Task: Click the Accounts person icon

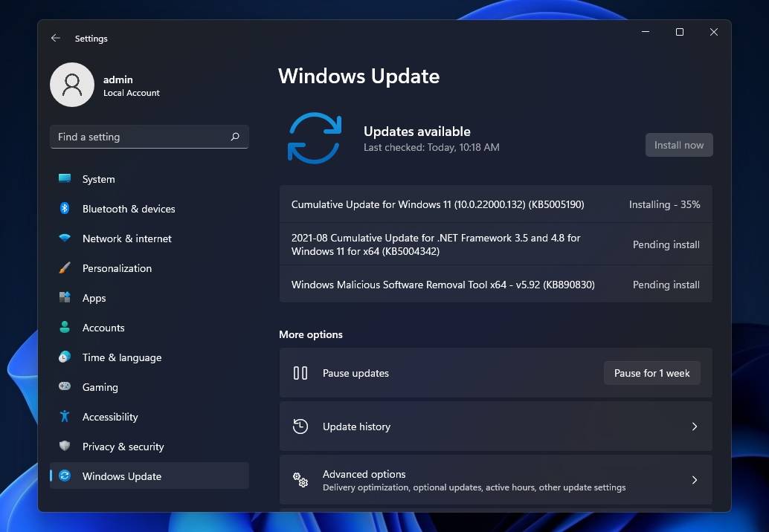Action: (x=65, y=327)
